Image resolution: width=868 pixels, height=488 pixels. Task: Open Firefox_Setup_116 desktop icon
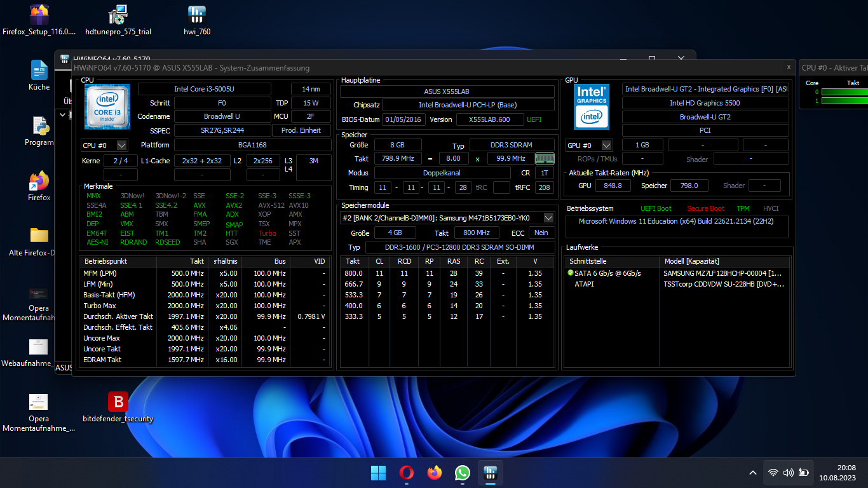click(x=39, y=20)
